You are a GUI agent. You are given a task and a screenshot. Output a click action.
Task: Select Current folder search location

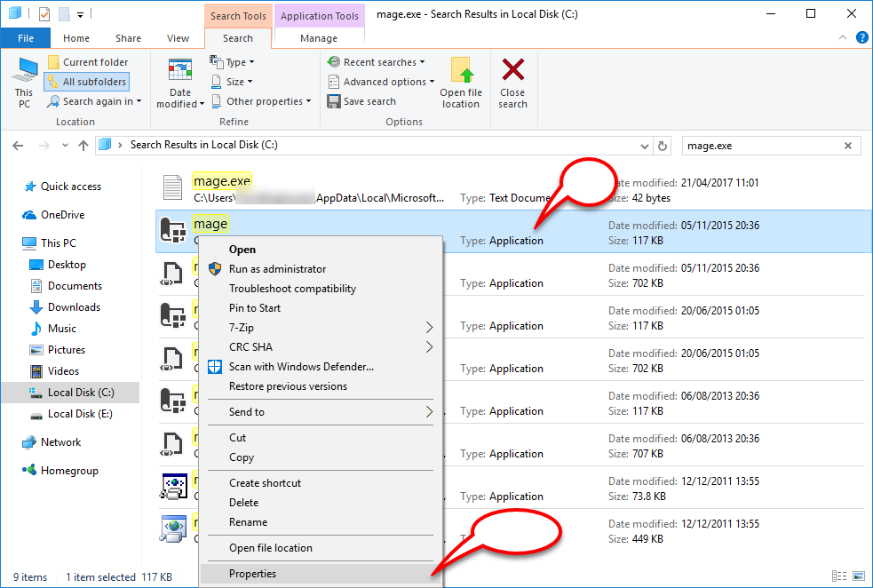pyautogui.click(x=88, y=62)
